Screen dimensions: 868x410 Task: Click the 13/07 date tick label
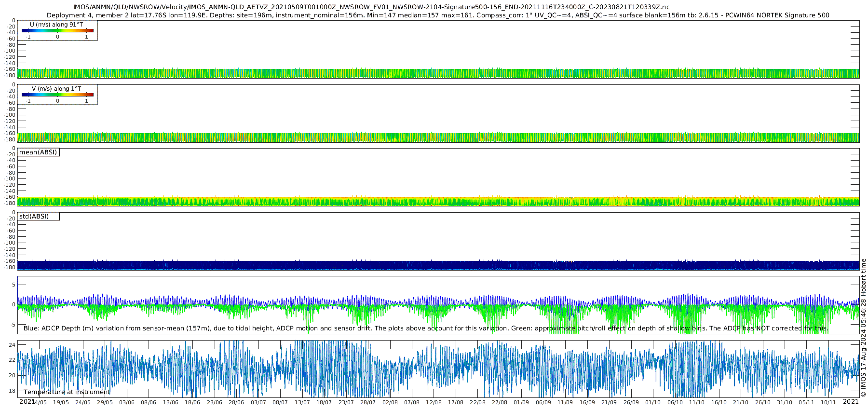tap(302, 402)
